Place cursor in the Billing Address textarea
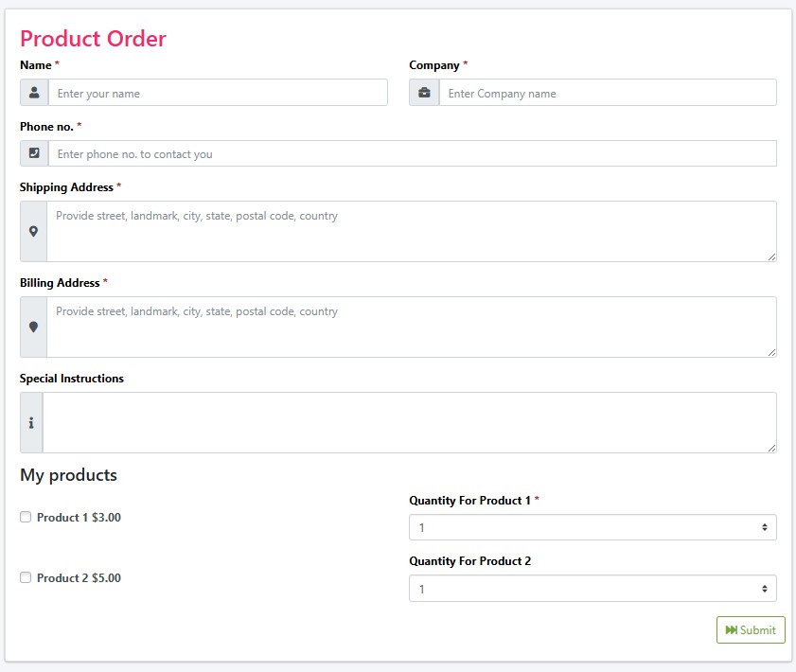Viewport: 796px width, 672px height. pos(412,327)
